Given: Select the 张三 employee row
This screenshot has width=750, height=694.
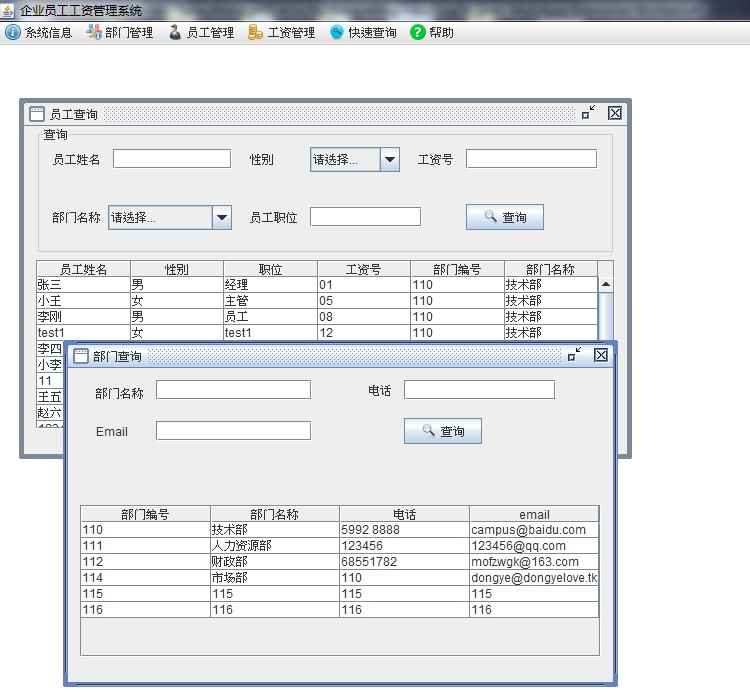Looking at the screenshot, I should [317, 285].
